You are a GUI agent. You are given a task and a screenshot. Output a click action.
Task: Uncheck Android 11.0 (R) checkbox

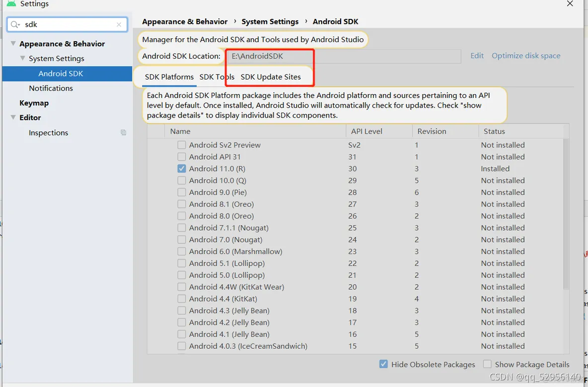coord(181,169)
